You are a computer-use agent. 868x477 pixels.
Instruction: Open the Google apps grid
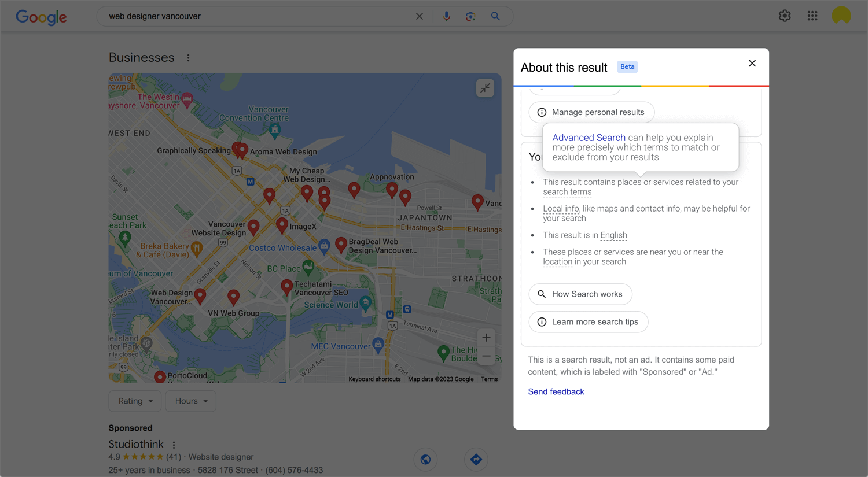(812, 16)
